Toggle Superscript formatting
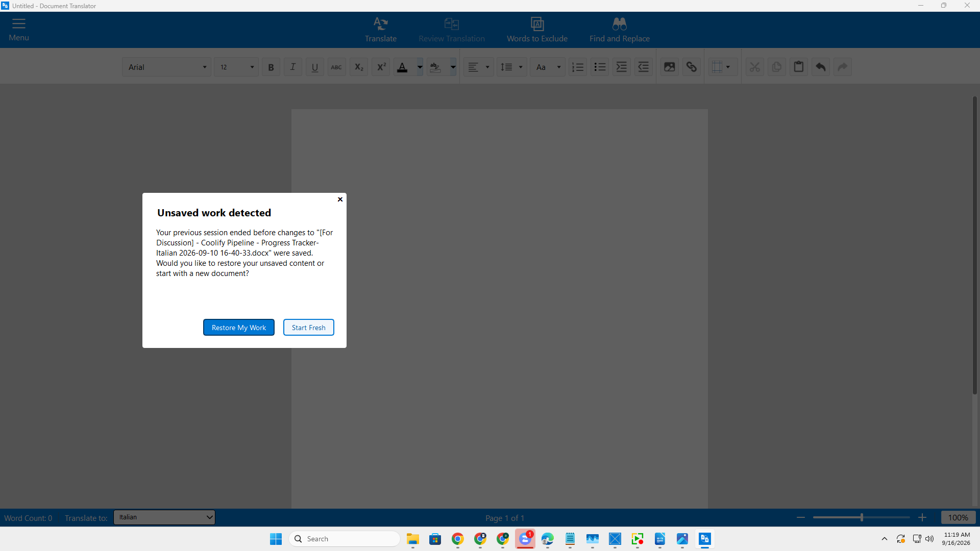 [x=381, y=67]
